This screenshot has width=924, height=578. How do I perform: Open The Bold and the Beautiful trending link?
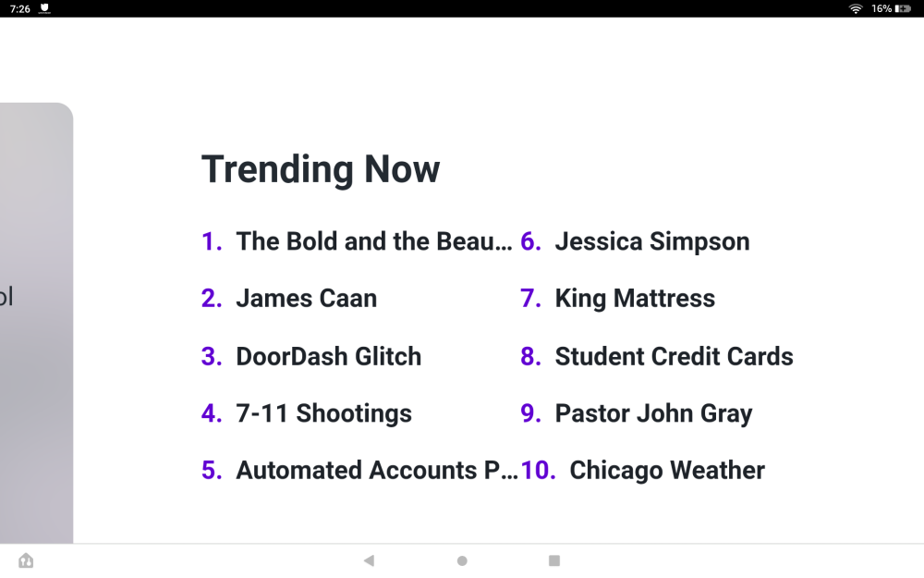(x=373, y=241)
